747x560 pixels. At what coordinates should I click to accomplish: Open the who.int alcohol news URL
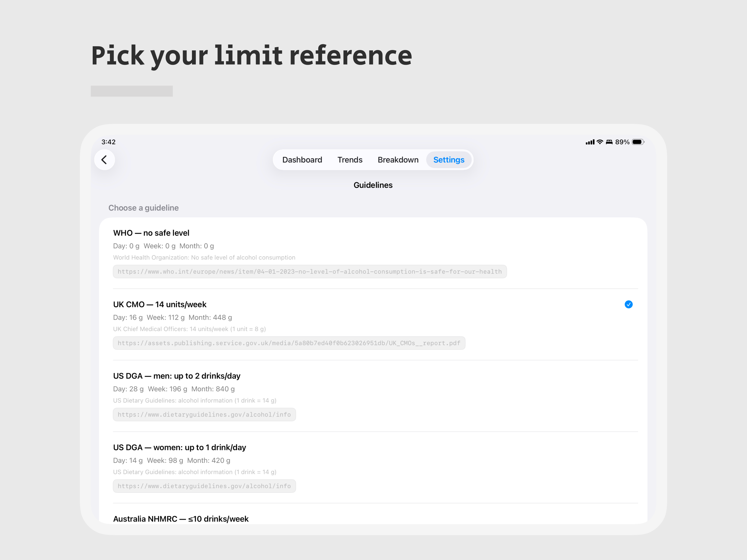point(310,272)
